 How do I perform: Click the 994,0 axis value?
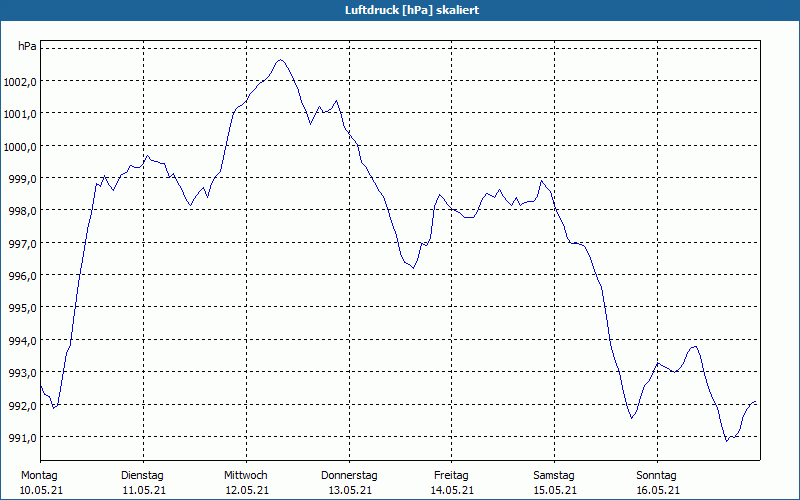tap(23, 340)
